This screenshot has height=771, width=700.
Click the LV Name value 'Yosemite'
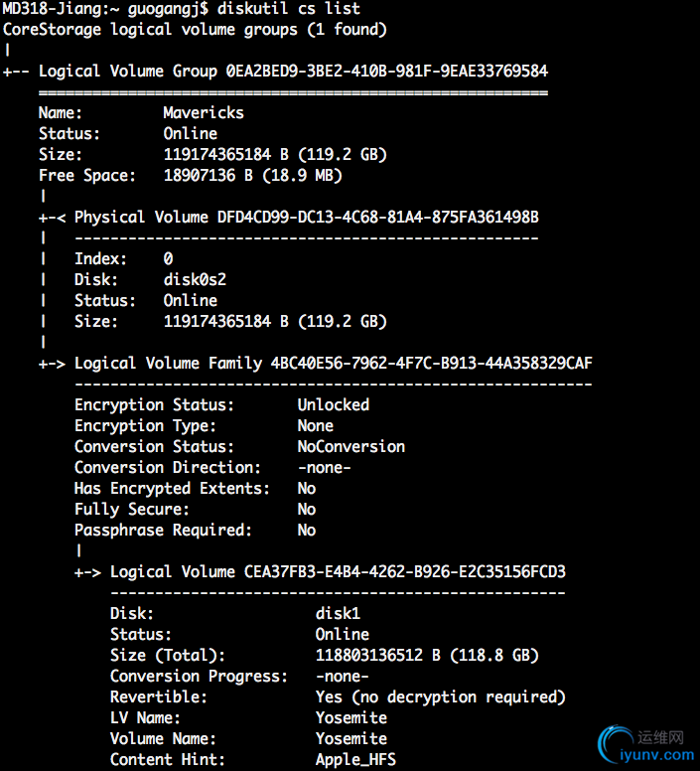pos(351,718)
